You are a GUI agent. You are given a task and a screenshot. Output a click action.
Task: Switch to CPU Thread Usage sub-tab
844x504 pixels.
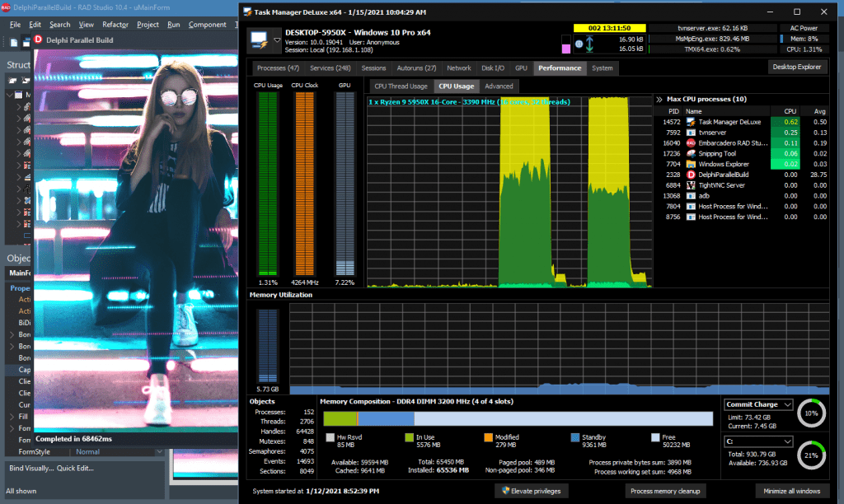click(401, 86)
